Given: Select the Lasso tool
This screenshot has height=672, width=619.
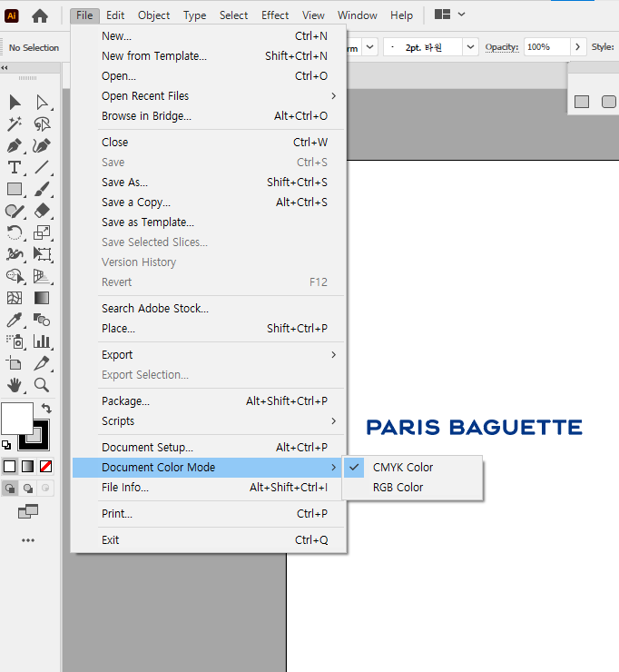Looking at the screenshot, I should tap(42, 124).
